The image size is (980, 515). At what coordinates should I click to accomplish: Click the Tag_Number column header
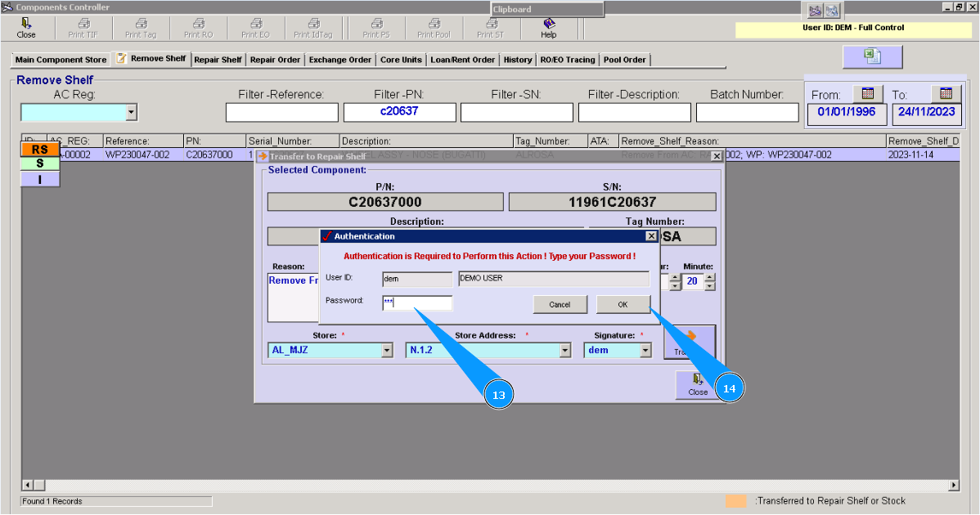tap(550, 141)
